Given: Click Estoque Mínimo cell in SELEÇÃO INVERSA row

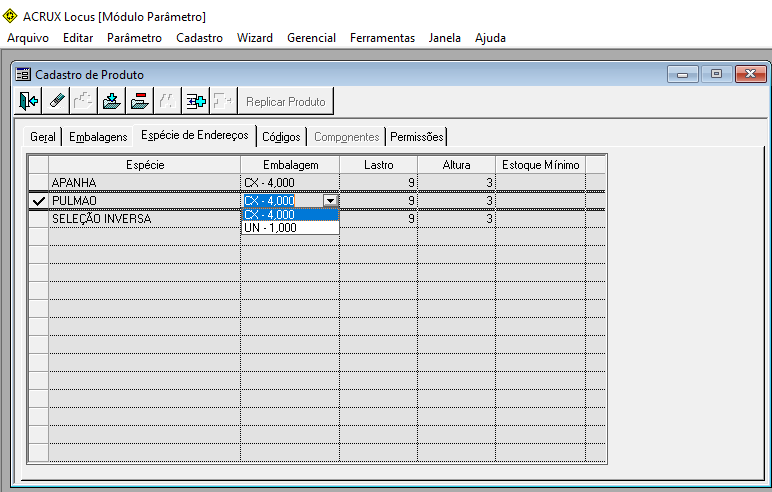Looking at the screenshot, I should (x=541, y=219).
